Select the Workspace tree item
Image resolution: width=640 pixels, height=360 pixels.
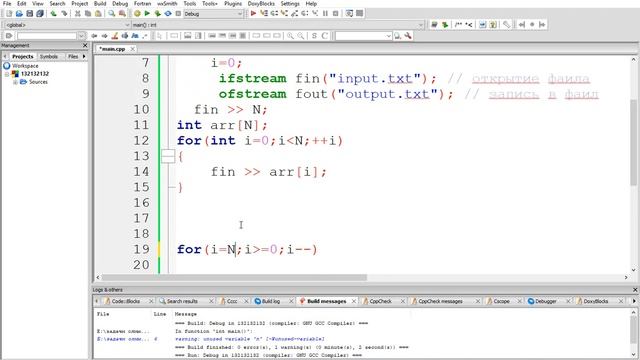tap(25, 66)
